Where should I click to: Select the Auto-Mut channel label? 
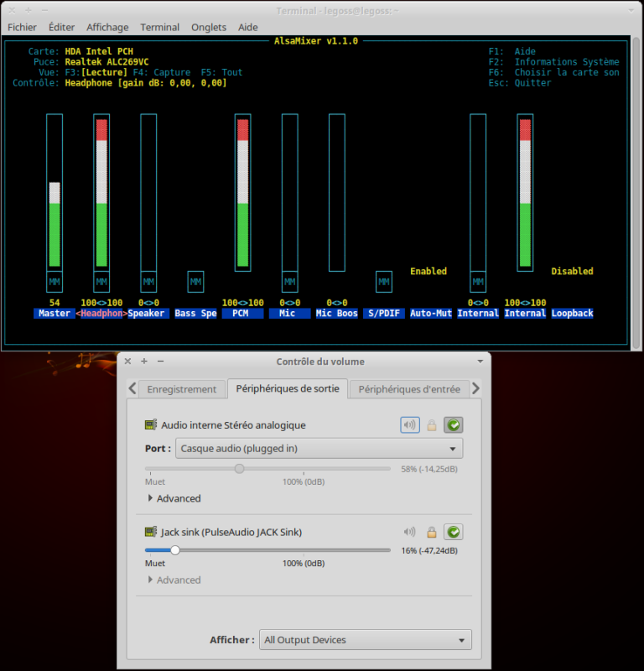(431, 313)
